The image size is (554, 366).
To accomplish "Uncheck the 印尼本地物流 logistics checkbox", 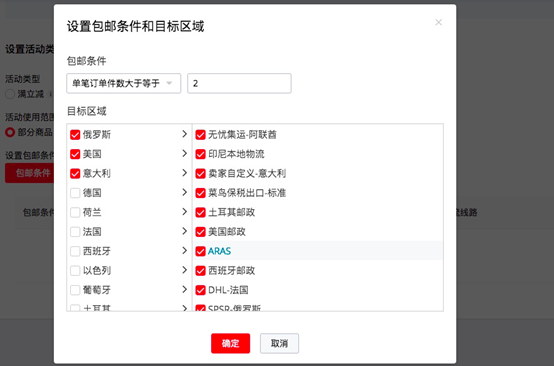I will (x=200, y=154).
